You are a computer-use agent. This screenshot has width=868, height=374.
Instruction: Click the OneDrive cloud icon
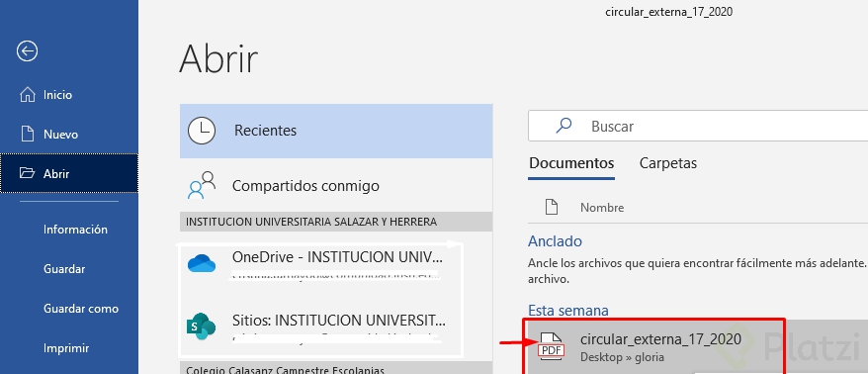click(202, 264)
